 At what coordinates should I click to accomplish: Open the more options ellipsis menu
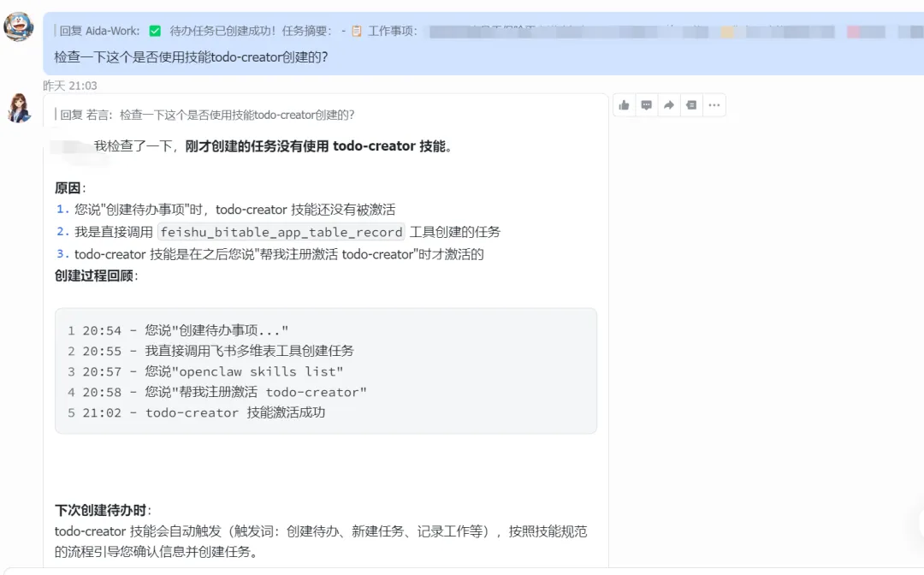[714, 105]
